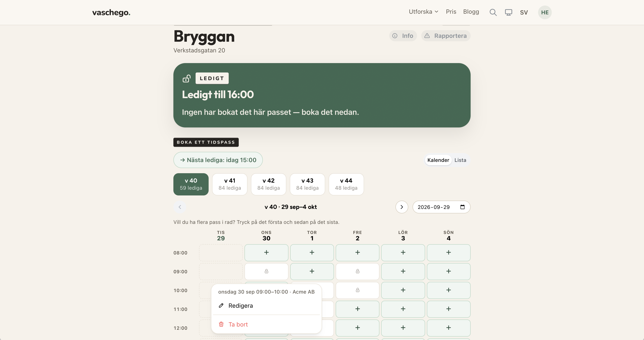Open the Pris page link
The width and height of the screenshot is (644, 340).
[x=451, y=12]
